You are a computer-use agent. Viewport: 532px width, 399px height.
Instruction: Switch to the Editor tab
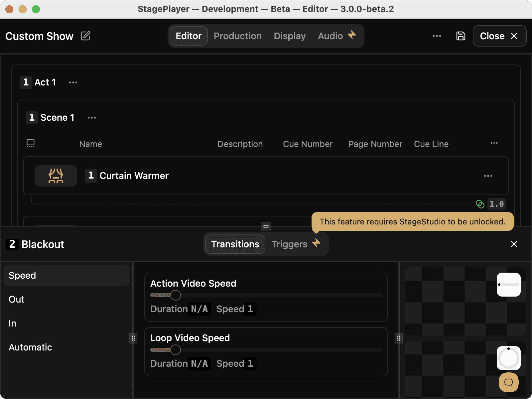click(189, 36)
